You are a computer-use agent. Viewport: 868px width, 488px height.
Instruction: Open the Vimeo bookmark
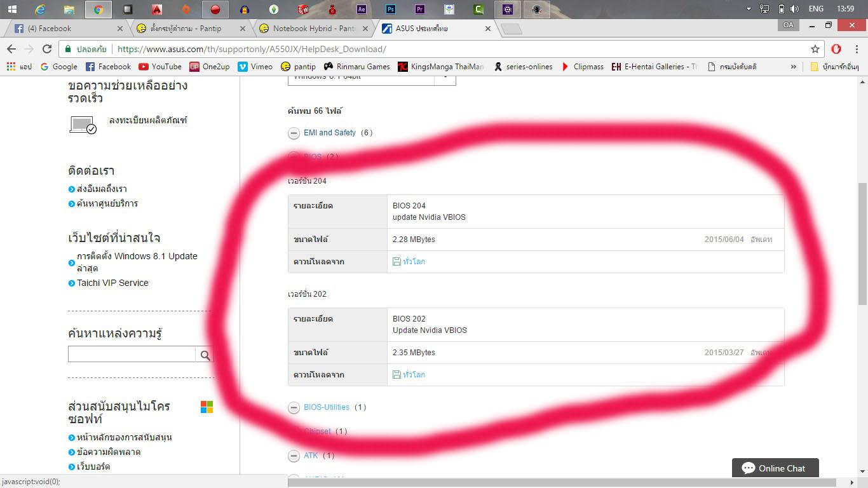coord(255,66)
